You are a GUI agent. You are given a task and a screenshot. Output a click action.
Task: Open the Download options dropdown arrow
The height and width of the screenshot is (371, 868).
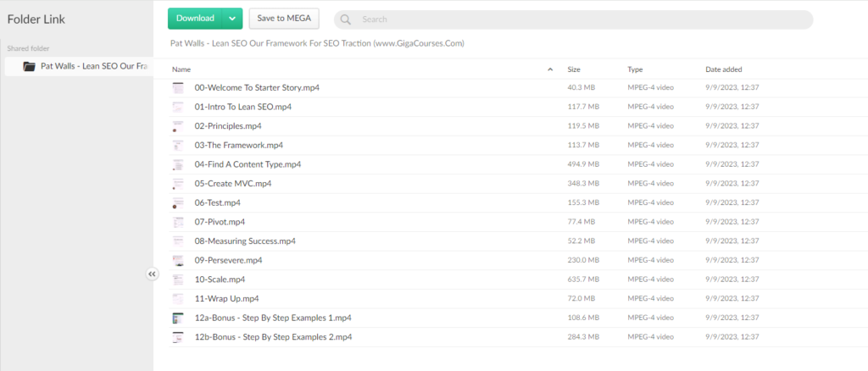point(233,19)
